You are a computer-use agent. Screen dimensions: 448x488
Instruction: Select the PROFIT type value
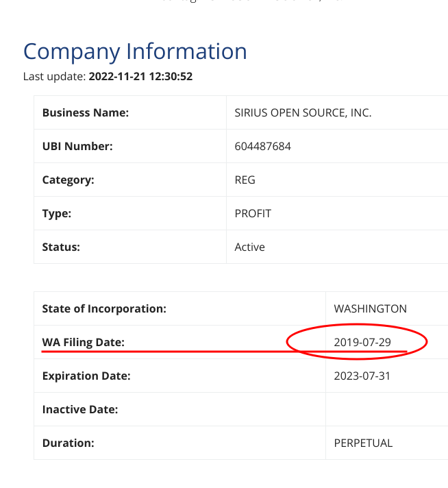pyautogui.click(x=253, y=214)
